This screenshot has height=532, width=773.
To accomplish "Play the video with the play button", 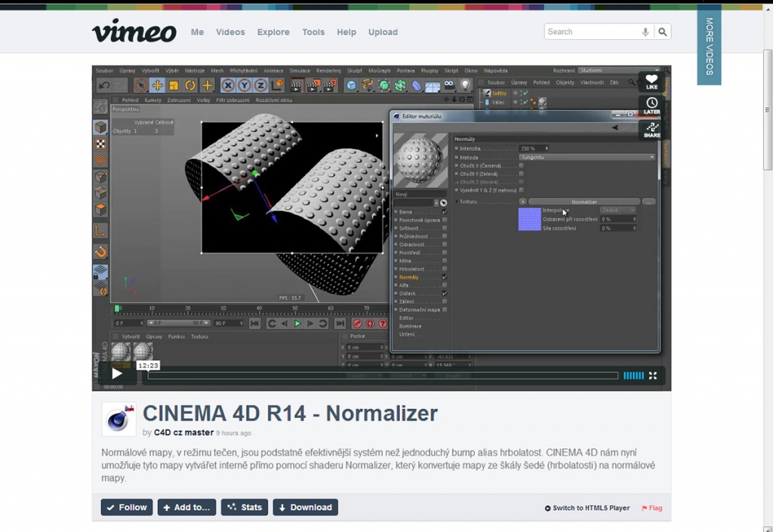I will click(x=117, y=374).
